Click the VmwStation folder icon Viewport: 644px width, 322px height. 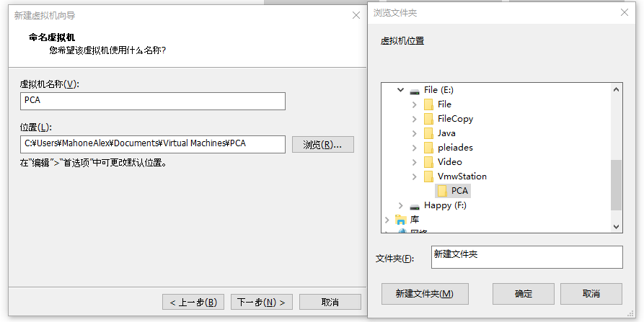coord(428,176)
